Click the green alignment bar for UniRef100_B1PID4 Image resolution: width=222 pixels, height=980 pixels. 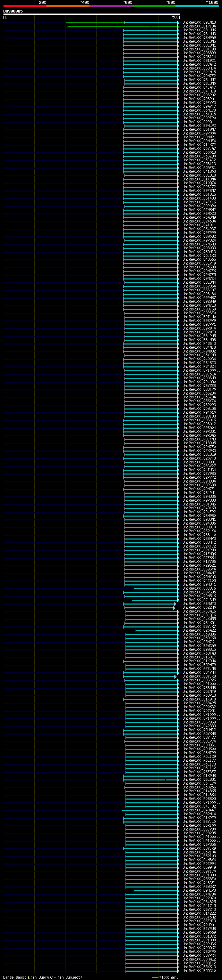coord(123,26)
